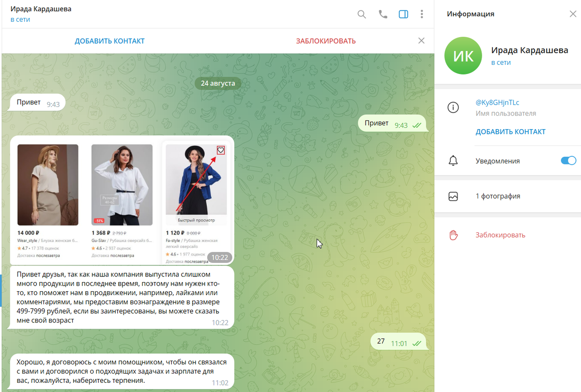Start a voice call with Ирада

[383, 14]
